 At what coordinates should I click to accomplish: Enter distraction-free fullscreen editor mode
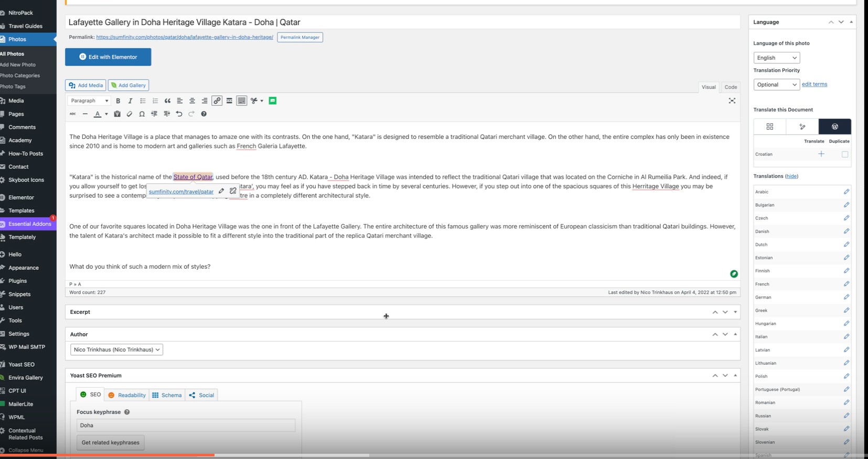pos(732,101)
